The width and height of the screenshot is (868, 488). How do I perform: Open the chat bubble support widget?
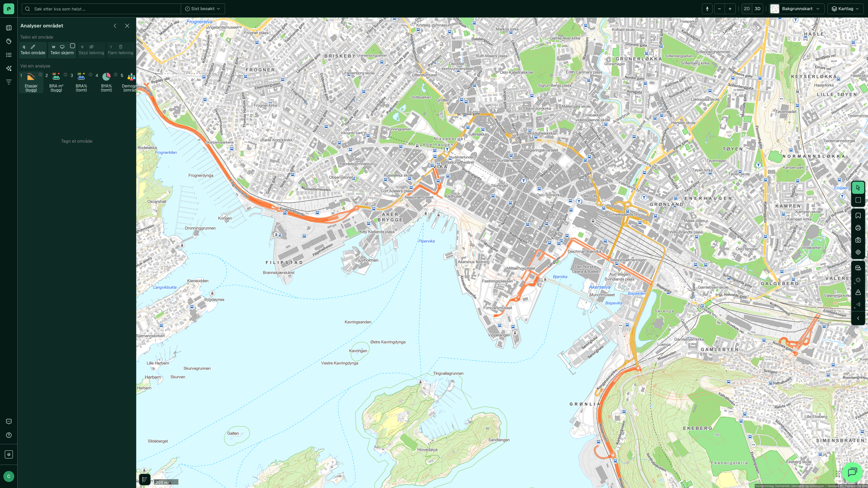(x=852, y=472)
